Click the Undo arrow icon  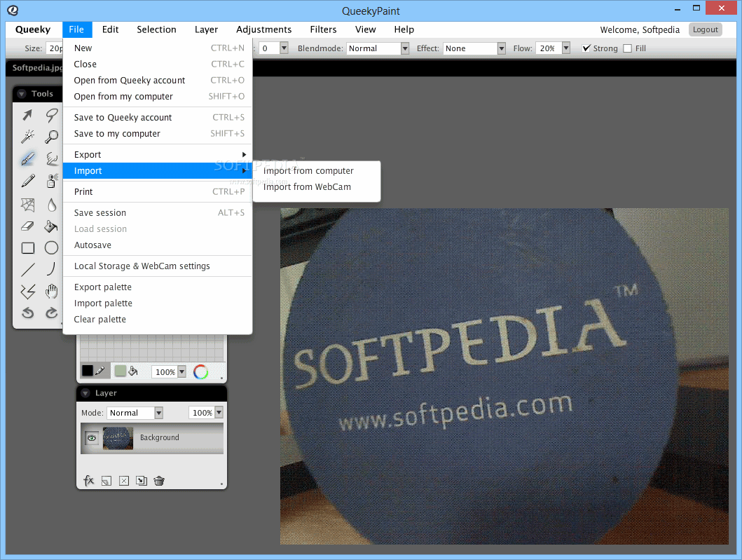pos(27,313)
